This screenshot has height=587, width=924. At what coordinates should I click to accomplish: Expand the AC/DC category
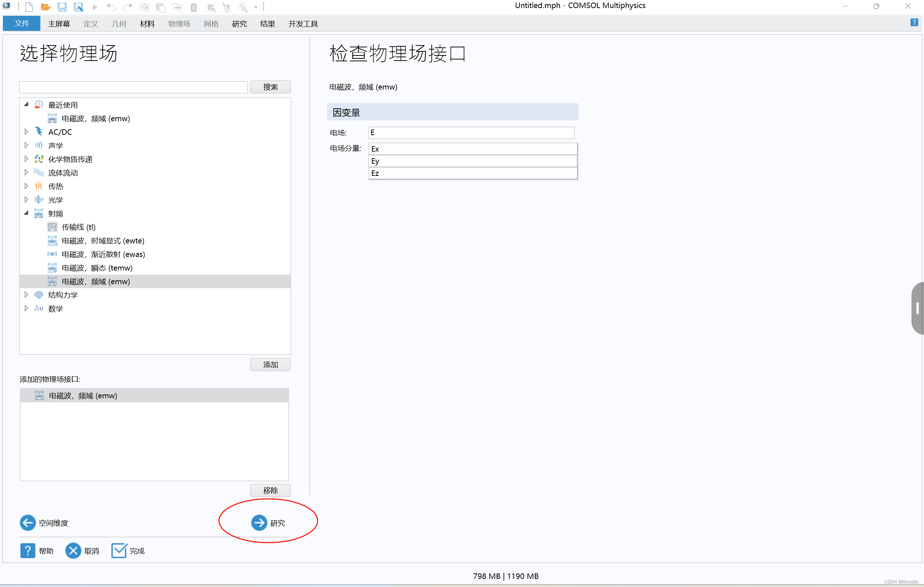pos(26,131)
